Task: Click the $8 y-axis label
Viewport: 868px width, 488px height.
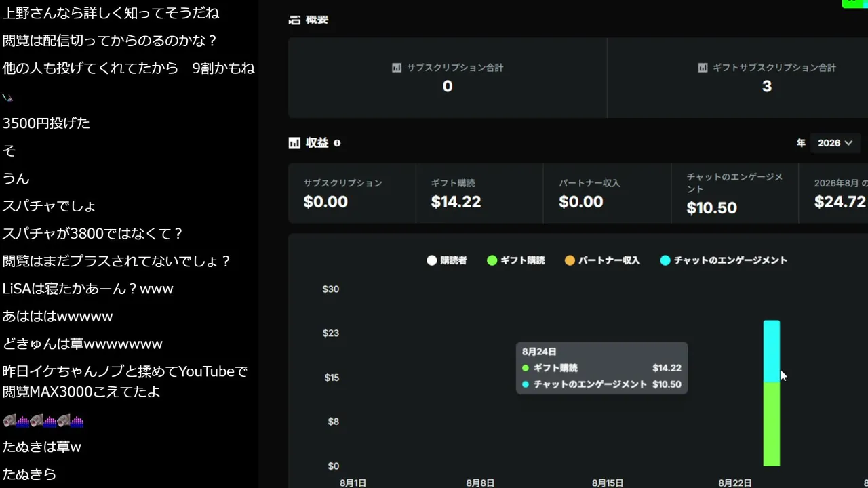Action: [x=333, y=422]
